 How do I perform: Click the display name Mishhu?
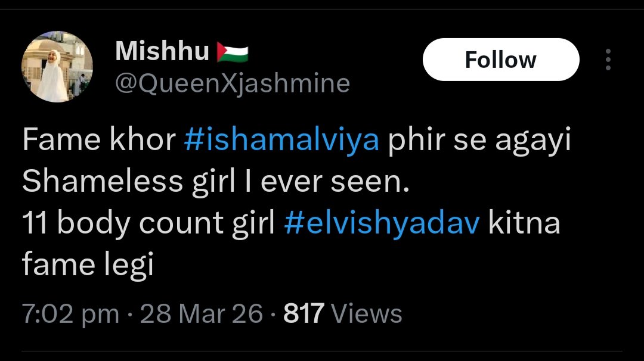click(162, 52)
